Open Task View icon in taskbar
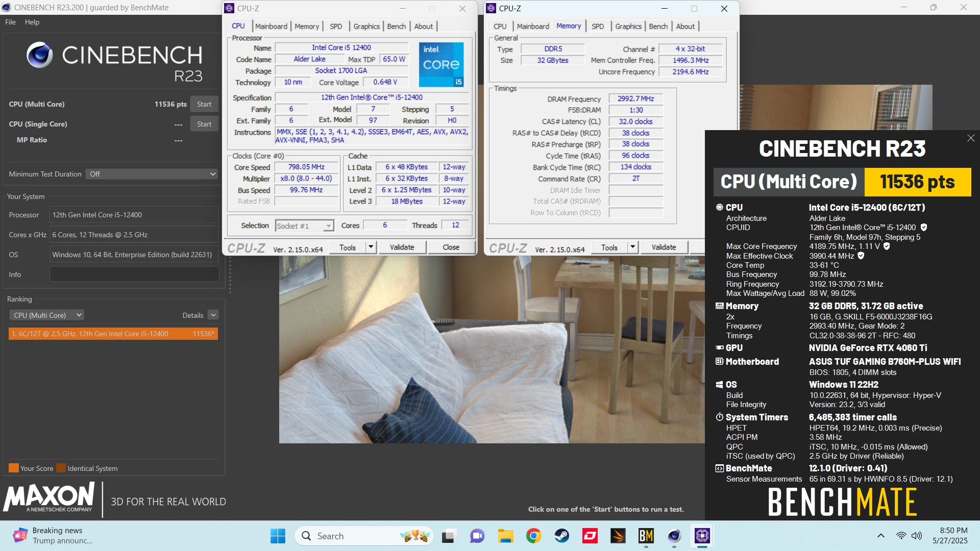 tap(448, 536)
